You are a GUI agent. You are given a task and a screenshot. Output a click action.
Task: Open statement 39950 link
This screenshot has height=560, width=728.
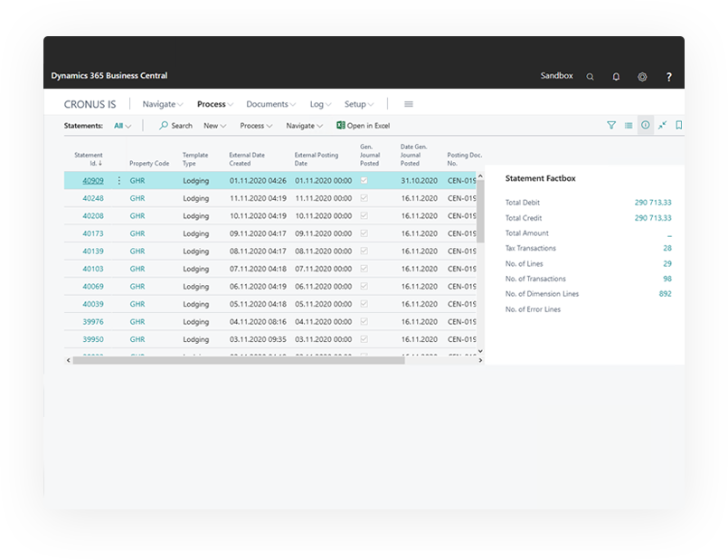[x=93, y=339]
